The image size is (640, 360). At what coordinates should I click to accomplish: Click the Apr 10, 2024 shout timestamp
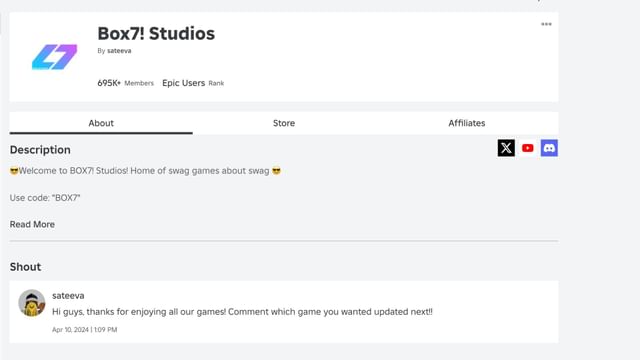[x=84, y=329]
